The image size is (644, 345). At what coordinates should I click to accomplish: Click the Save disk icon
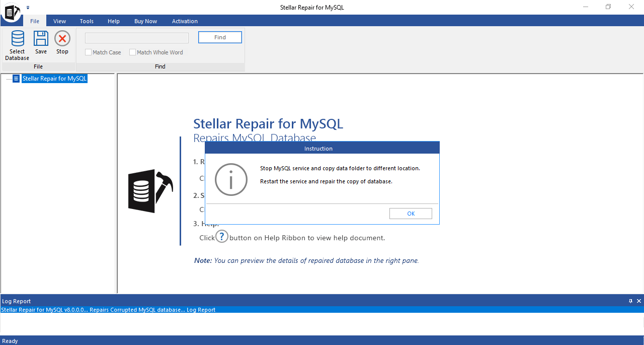[x=41, y=38]
